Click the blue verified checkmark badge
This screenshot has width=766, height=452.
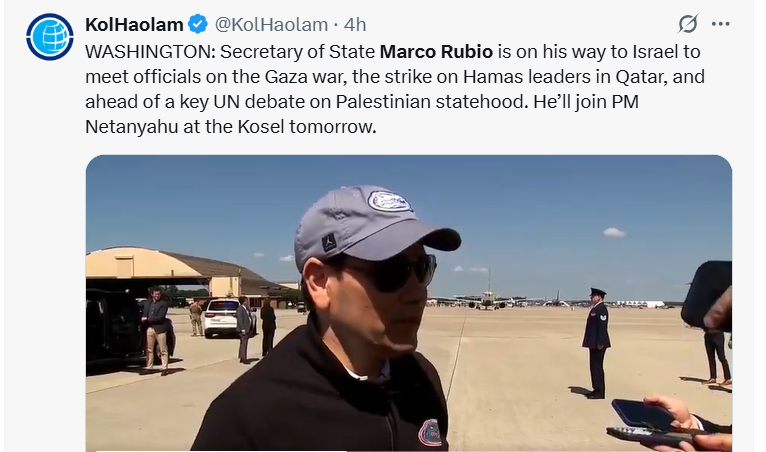coord(198,24)
